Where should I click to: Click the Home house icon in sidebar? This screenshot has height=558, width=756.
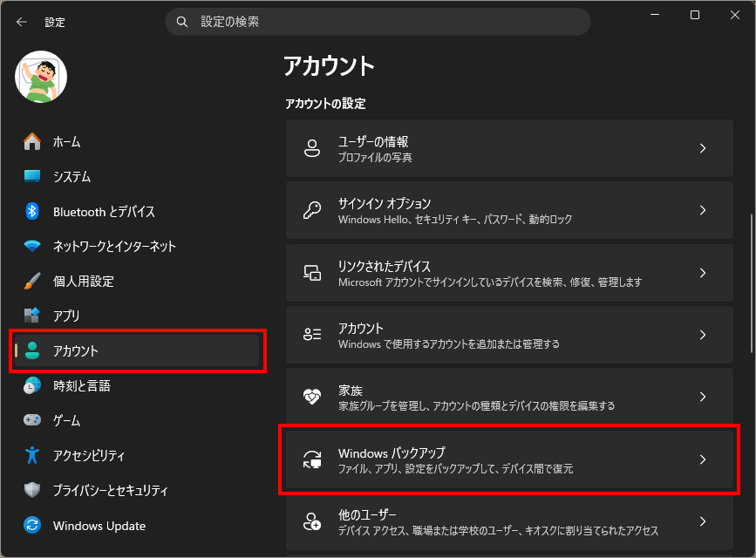(32, 141)
